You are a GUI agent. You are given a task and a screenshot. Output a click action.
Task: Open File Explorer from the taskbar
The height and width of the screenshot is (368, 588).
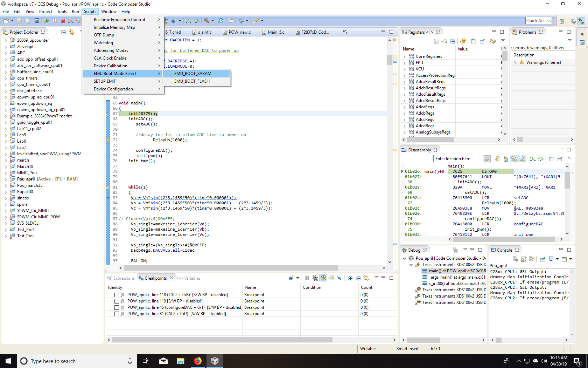[x=181, y=361]
